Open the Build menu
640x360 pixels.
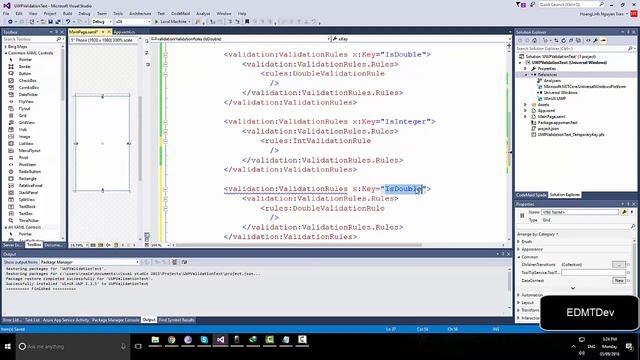67,13
